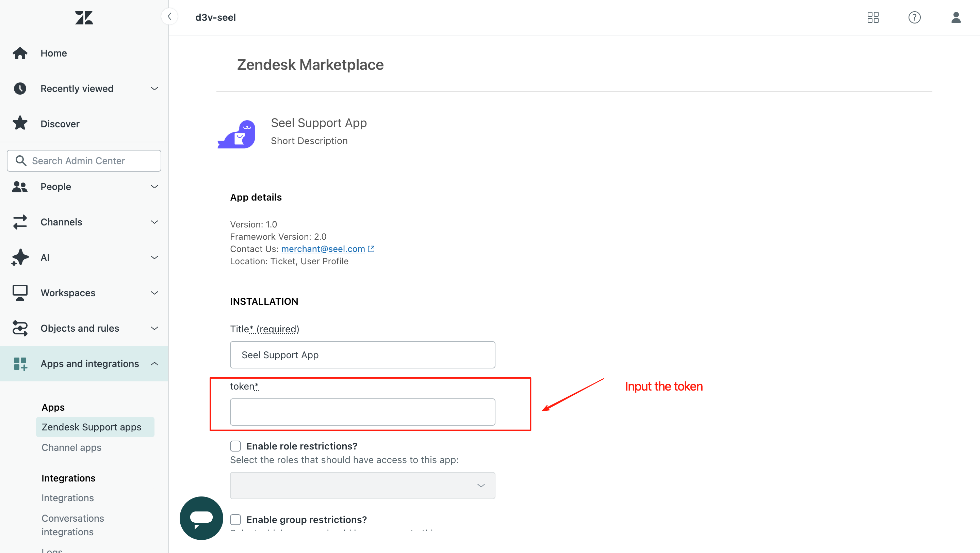Click the Zendesk logo icon
Screen dimensions: 980x553
[84, 17]
